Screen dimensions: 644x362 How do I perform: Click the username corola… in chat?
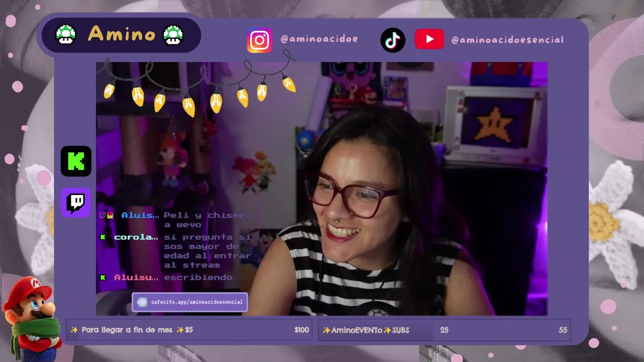click(136, 237)
